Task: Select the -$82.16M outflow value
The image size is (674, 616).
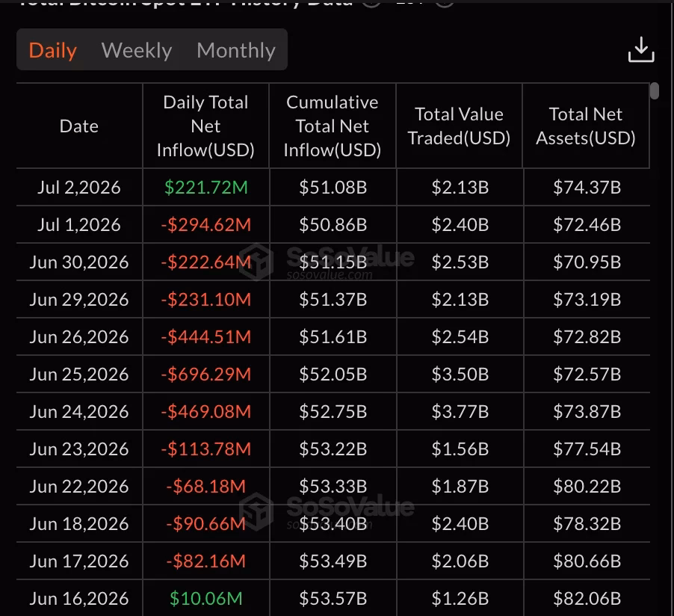Action: (x=206, y=561)
